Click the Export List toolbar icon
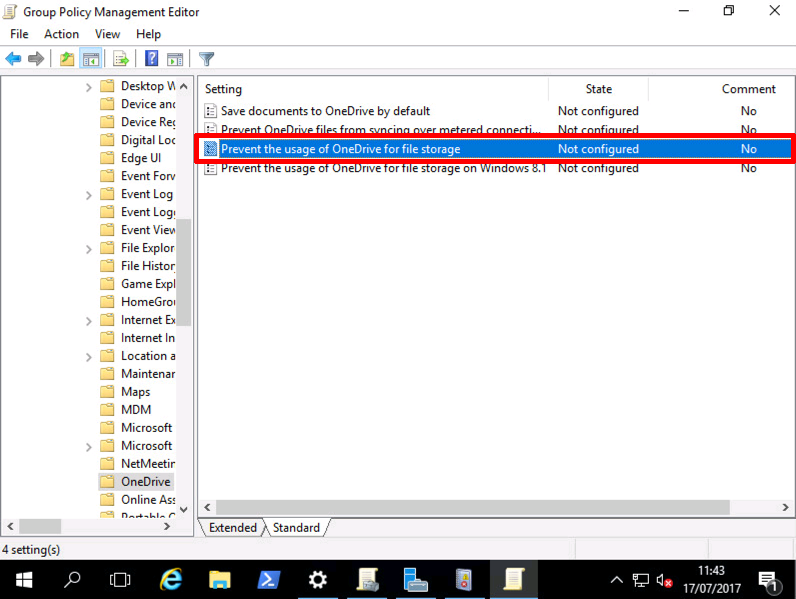The height and width of the screenshot is (599, 796). click(x=121, y=59)
